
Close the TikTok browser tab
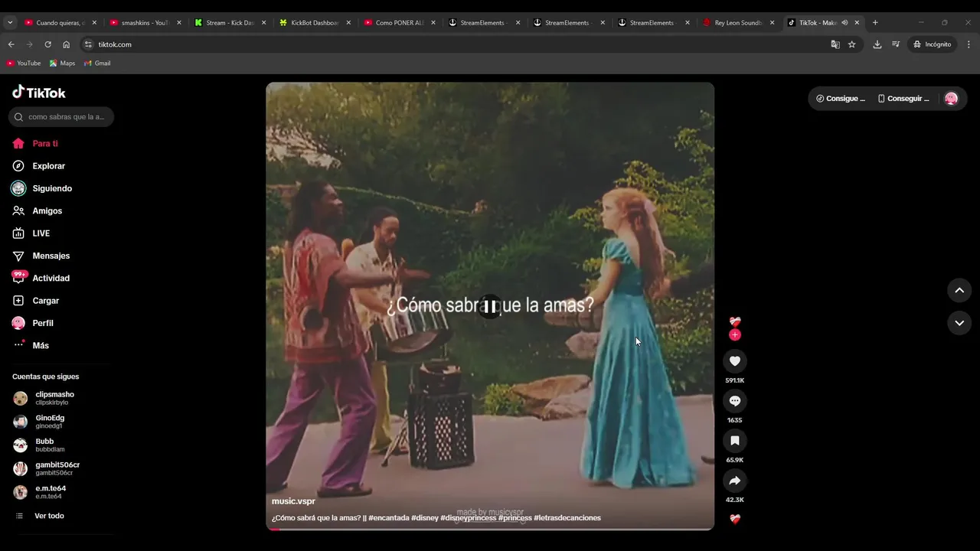(857, 23)
